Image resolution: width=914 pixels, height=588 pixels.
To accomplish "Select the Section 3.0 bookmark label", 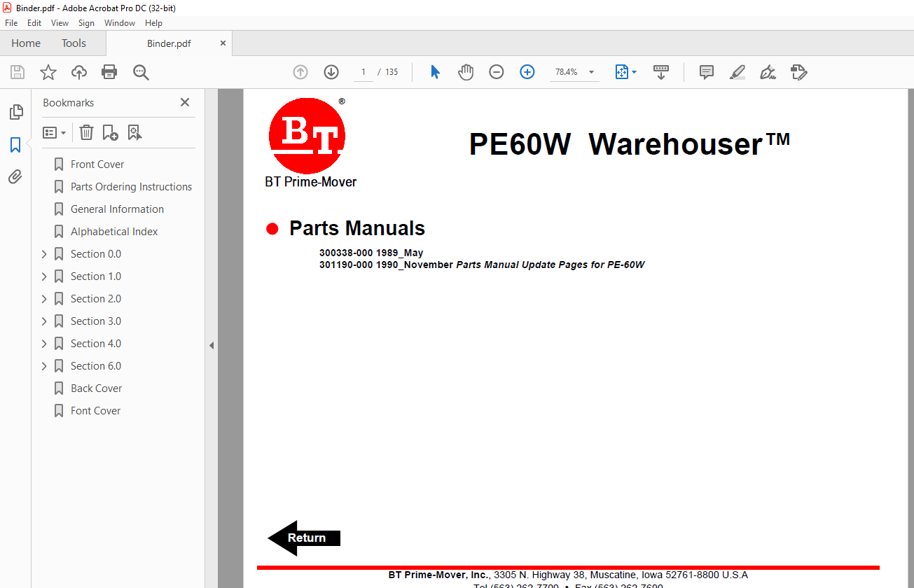I will pos(96,321).
